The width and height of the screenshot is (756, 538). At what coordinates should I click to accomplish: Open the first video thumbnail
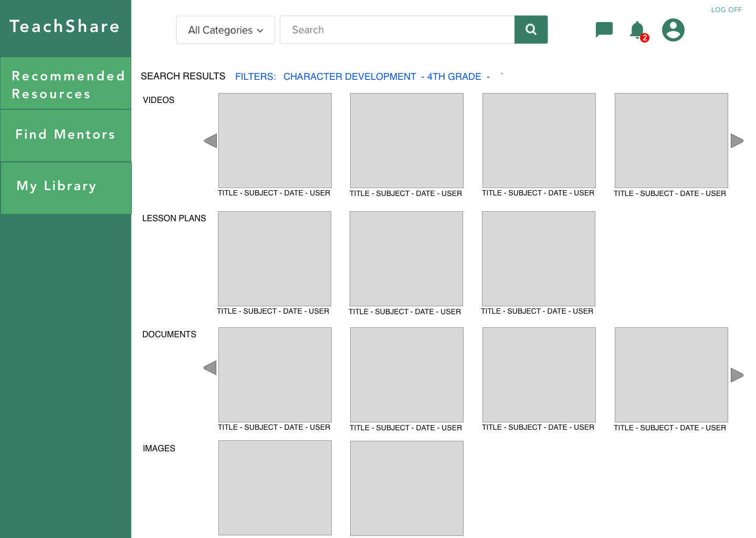pos(275,140)
